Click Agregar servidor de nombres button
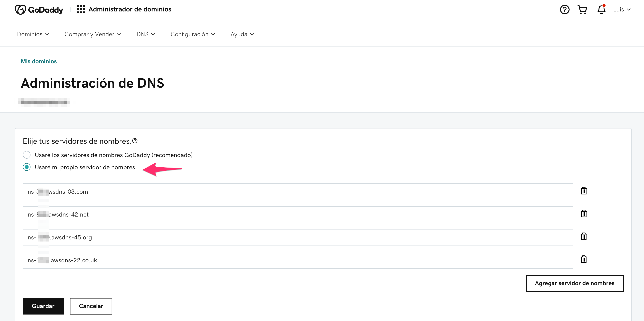The image size is (644, 321). click(574, 283)
